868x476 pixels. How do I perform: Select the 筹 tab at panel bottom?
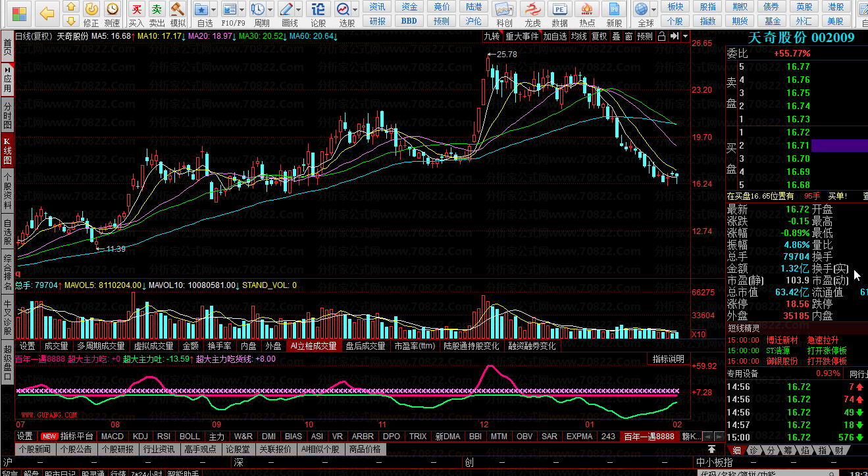point(787,450)
